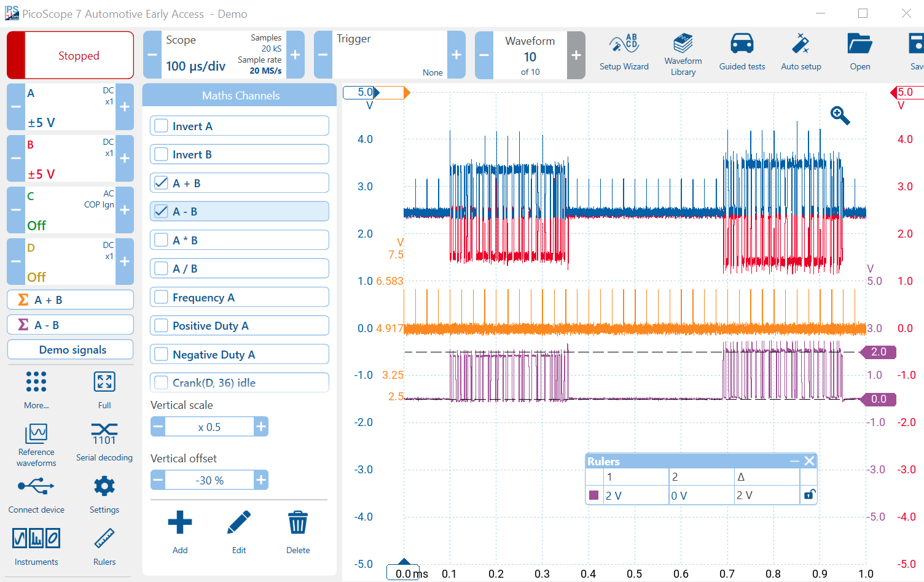Click the purple ruler colour square
This screenshot has width=924, height=582.
[593, 495]
